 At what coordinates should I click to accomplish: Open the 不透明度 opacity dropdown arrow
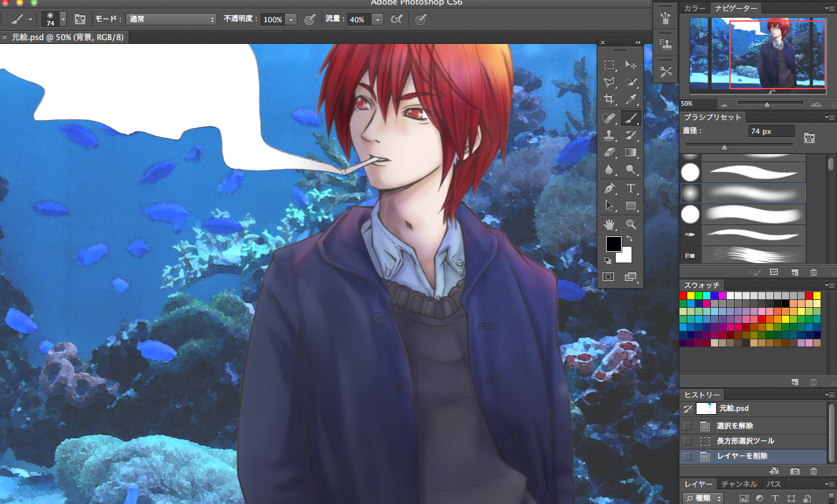tap(291, 20)
